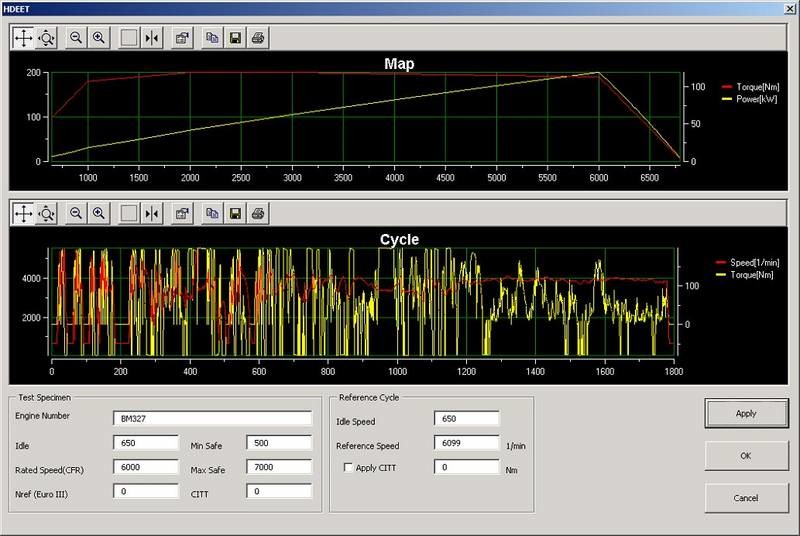Click the Engine Number field showing BM327
Screen dimensions: 800x536
coord(212,419)
